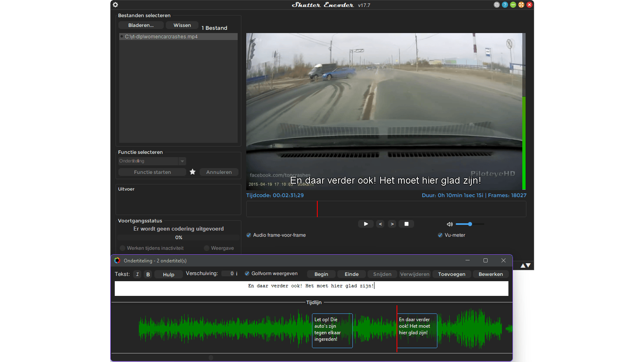Viewport: 644px width, 362px height.
Task: Uncheck Audio frame-voor-frame checkbox
Action: tap(249, 235)
